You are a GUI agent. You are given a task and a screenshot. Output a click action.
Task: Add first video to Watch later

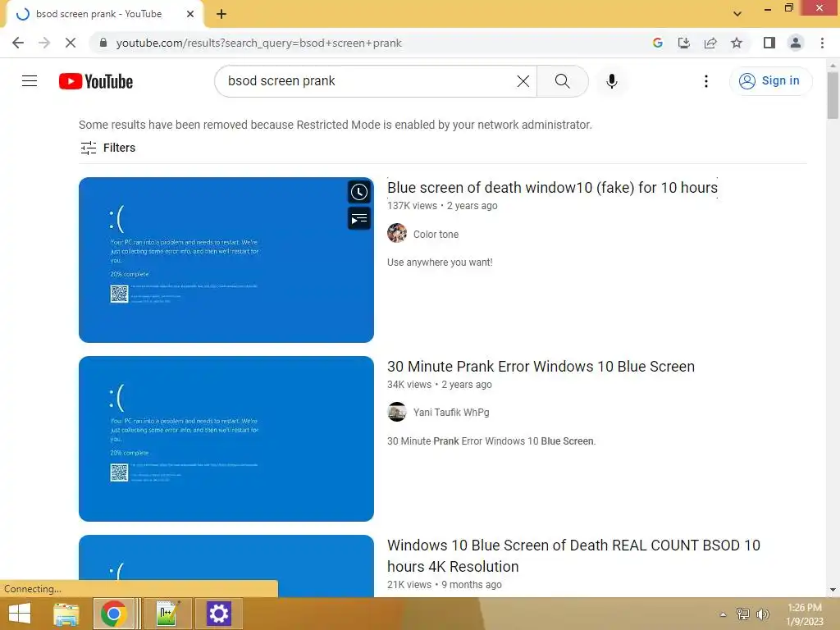[359, 192]
